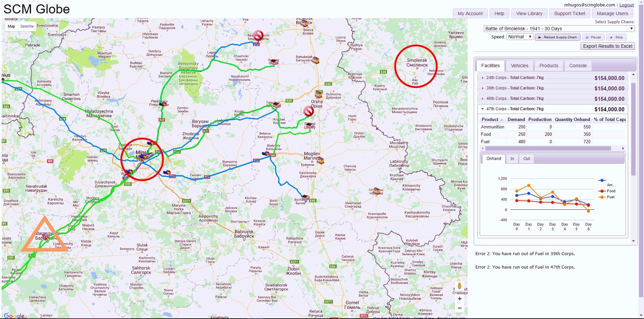Click the Google logo on the map
The image size is (644, 319).
(14, 316)
